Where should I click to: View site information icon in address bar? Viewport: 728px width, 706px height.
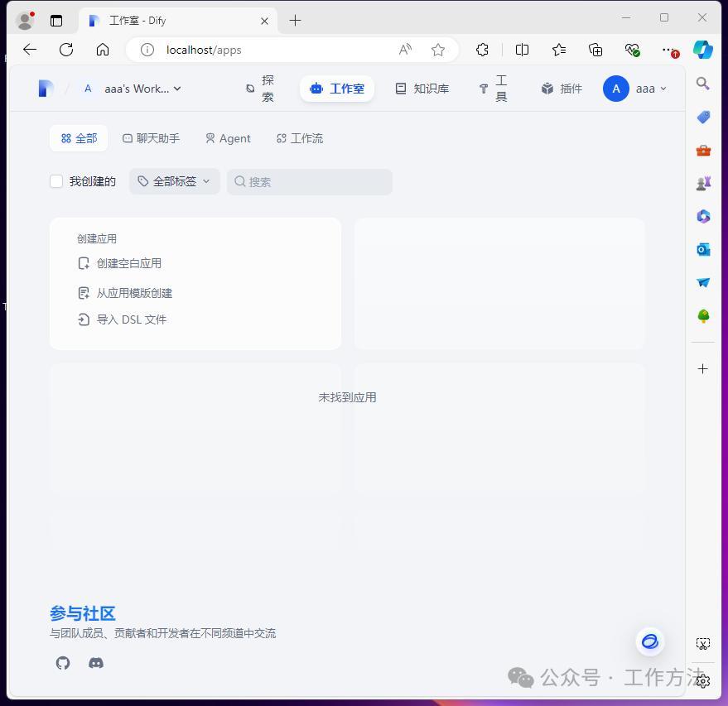point(147,50)
